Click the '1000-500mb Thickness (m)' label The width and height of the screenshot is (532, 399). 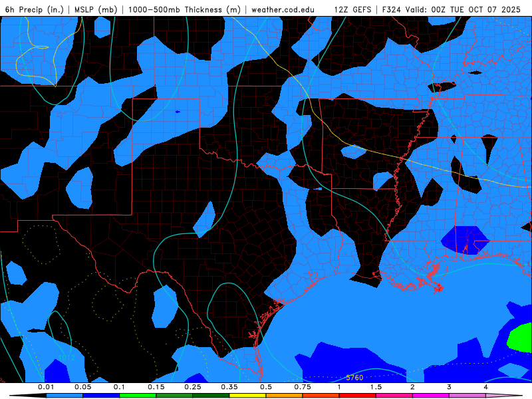tap(184, 9)
